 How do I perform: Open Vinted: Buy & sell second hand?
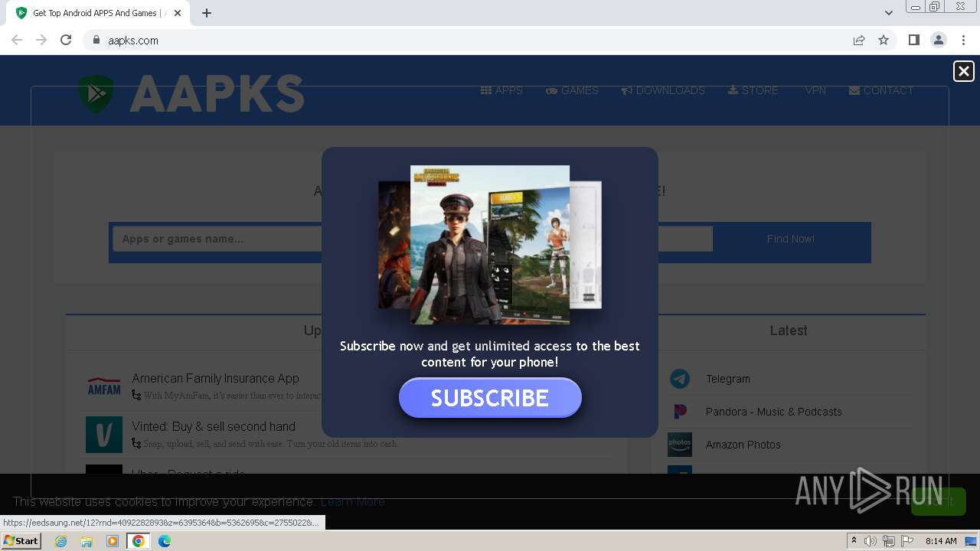214,426
